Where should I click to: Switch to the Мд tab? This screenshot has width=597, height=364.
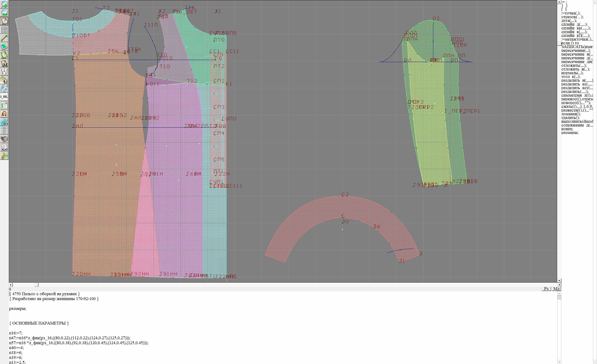coord(556,289)
